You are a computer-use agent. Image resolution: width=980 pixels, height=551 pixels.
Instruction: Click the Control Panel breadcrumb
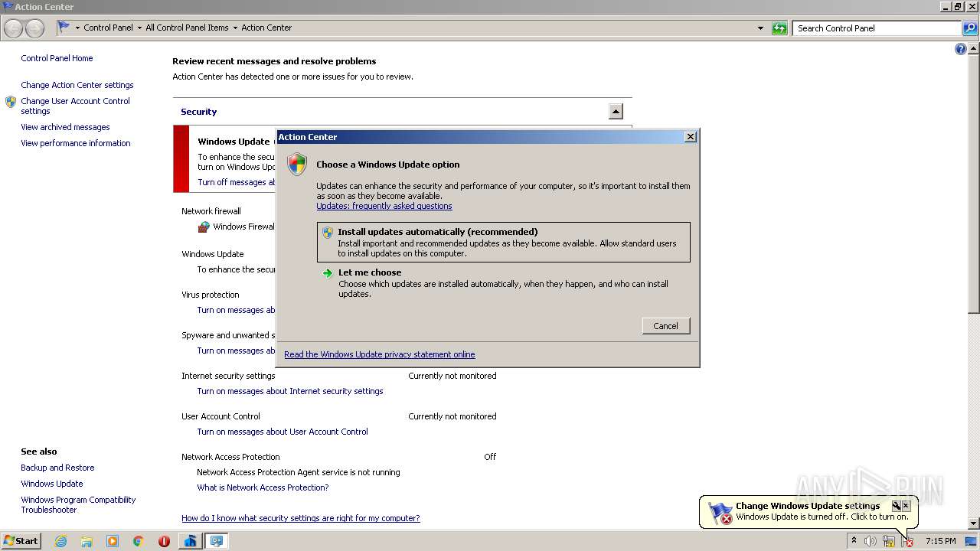pyautogui.click(x=108, y=28)
